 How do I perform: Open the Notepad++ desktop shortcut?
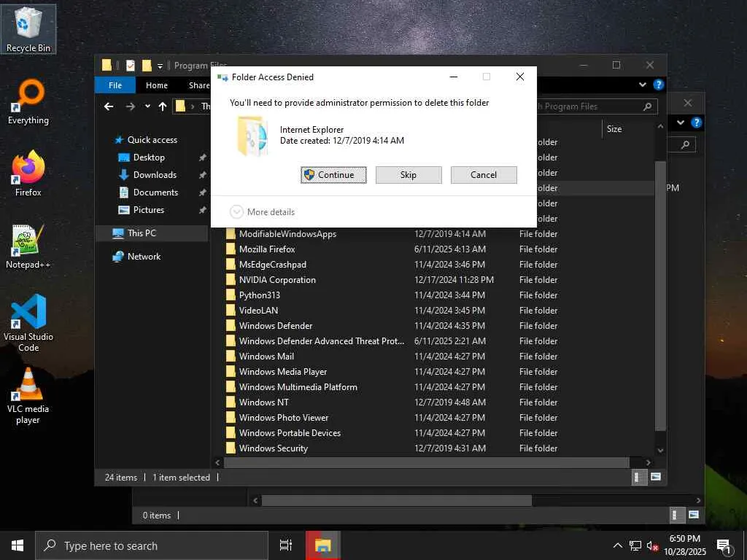[x=28, y=246]
